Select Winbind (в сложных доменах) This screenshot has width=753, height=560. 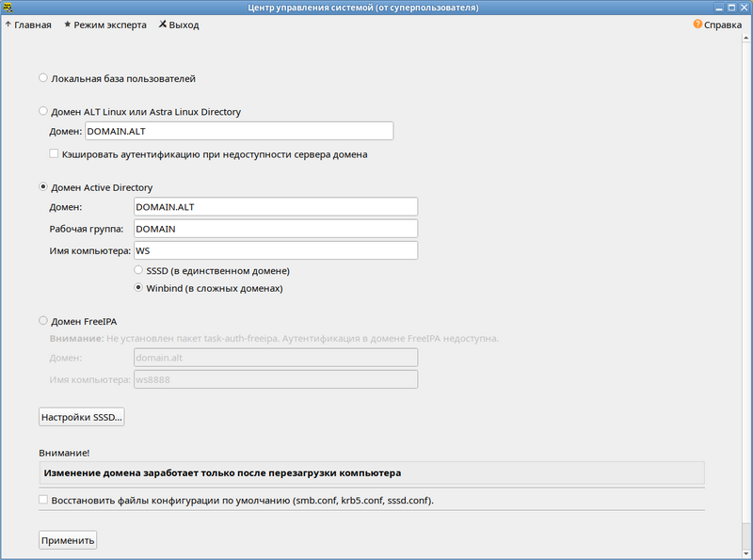point(138,288)
